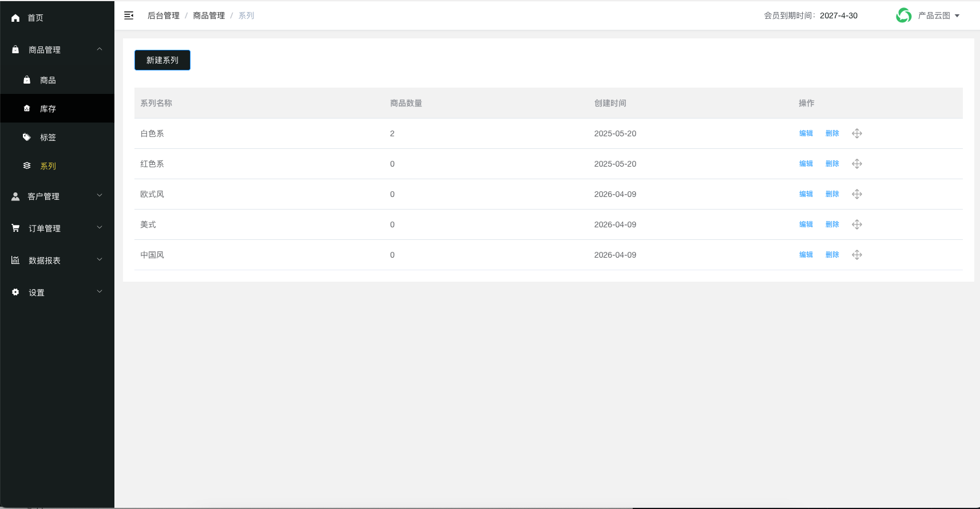The width and height of the screenshot is (980, 509).
Task: Delete the 美式 series
Action: point(832,224)
